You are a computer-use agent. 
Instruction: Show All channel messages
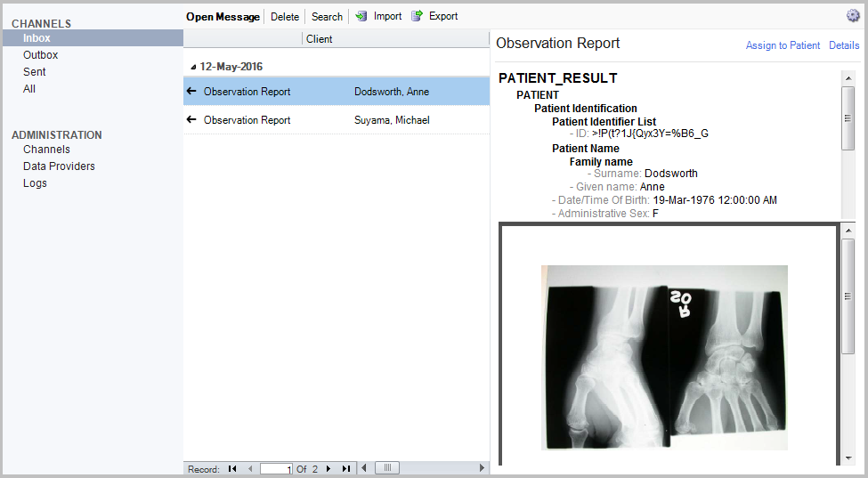point(29,89)
